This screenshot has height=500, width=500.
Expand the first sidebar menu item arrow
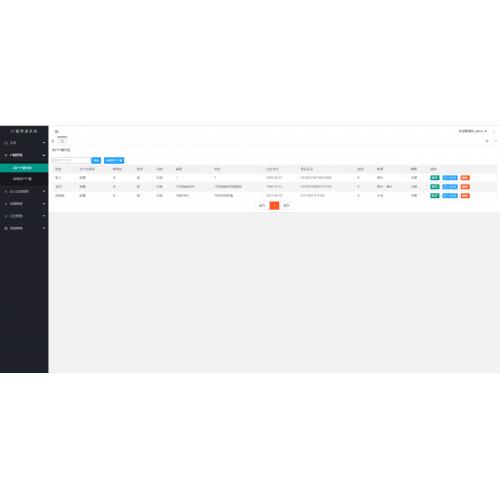(x=44, y=143)
